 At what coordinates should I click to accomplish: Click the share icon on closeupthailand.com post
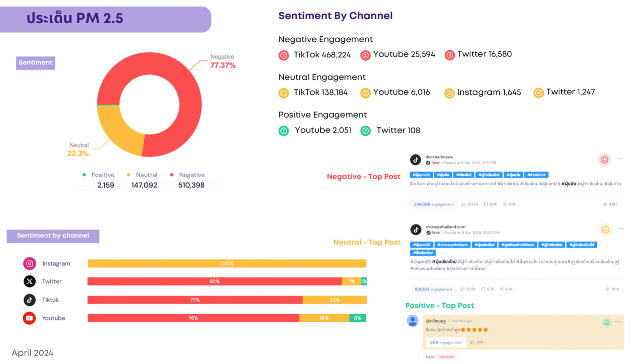click(x=502, y=289)
